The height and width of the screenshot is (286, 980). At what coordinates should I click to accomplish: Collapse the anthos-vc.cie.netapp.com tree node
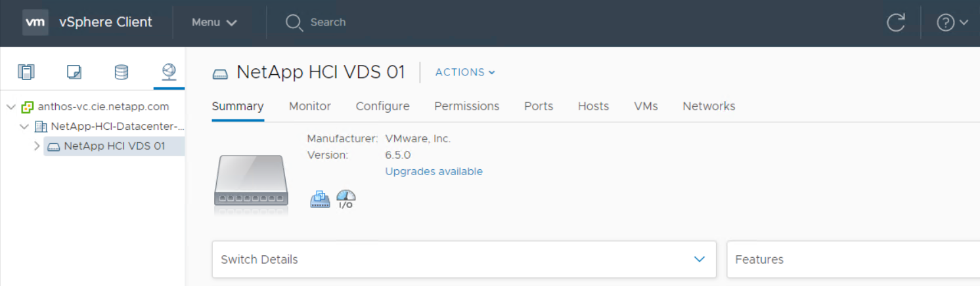pyautogui.click(x=11, y=107)
